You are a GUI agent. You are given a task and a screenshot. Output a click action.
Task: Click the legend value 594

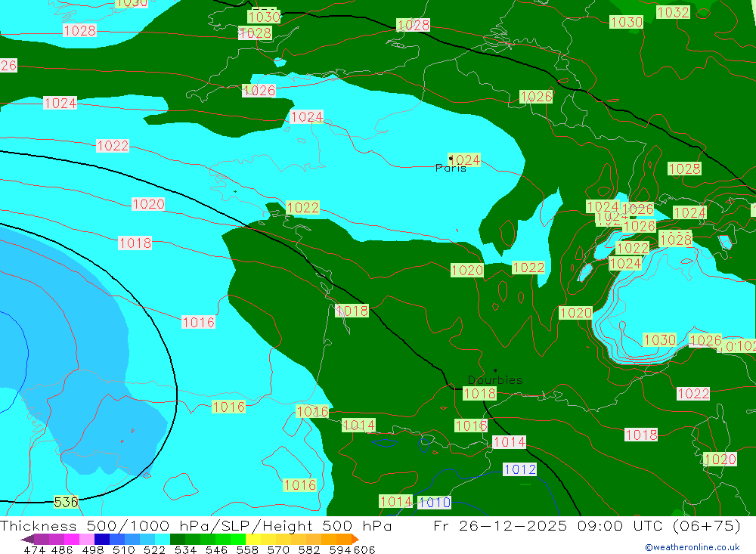click(340, 549)
